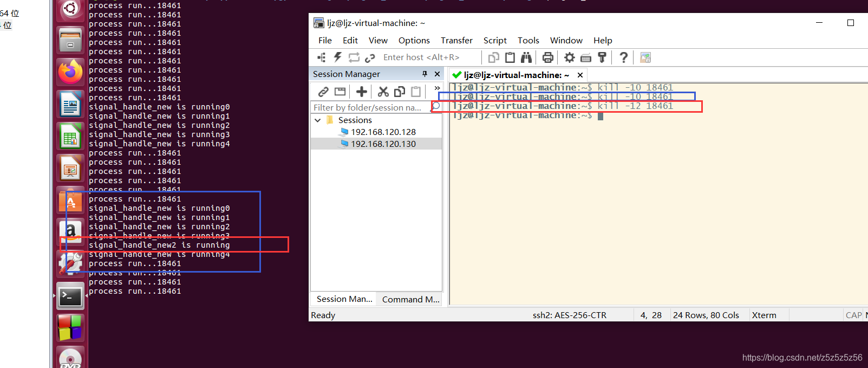868x368 pixels.
Task: Click the Paste clipboard icon in main toolbar
Action: [x=510, y=57]
